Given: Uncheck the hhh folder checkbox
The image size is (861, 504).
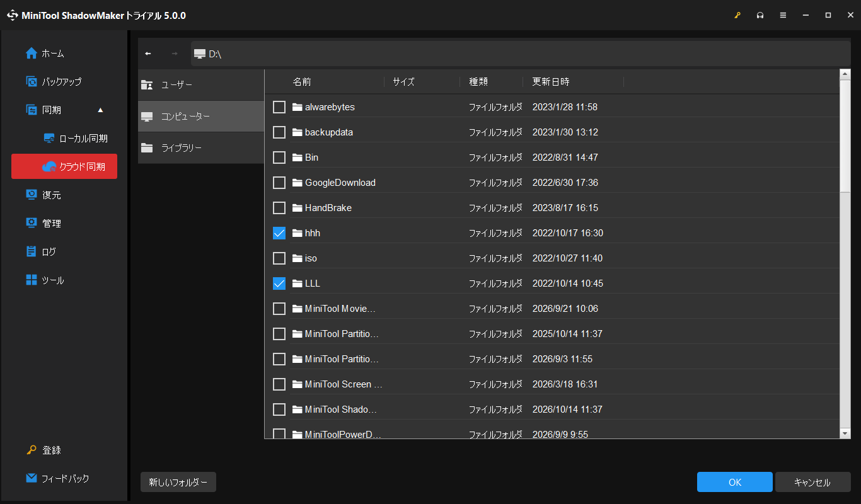Looking at the screenshot, I should tap(279, 233).
